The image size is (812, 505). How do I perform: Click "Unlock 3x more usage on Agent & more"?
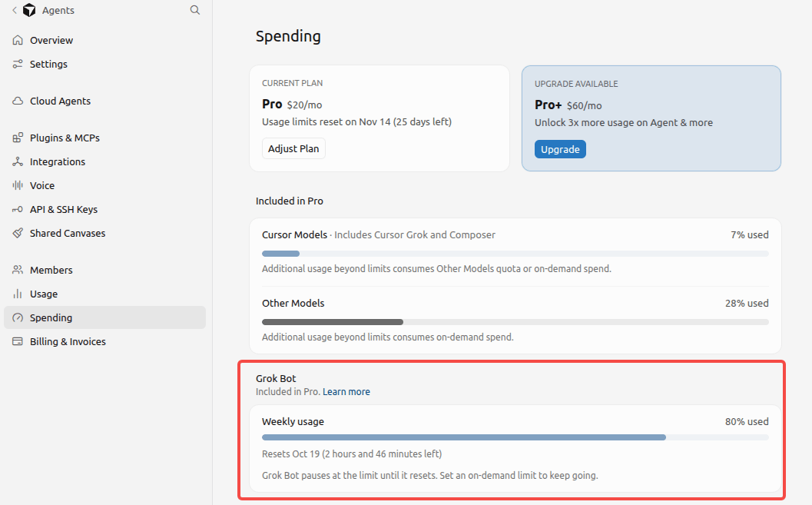(x=624, y=123)
